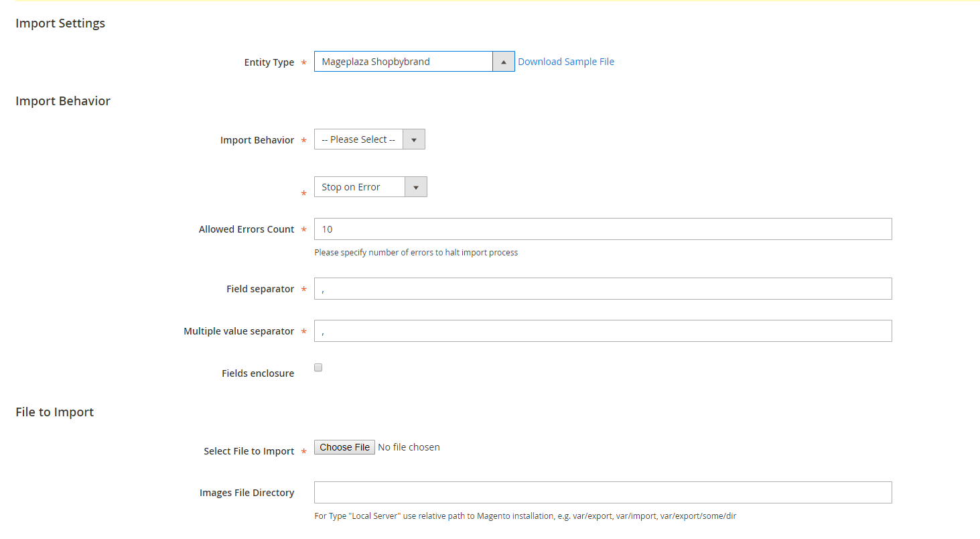The image size is (980, 539).
Task: Click the arrow icon beside "-- Please Select --"
Action: 414,139
